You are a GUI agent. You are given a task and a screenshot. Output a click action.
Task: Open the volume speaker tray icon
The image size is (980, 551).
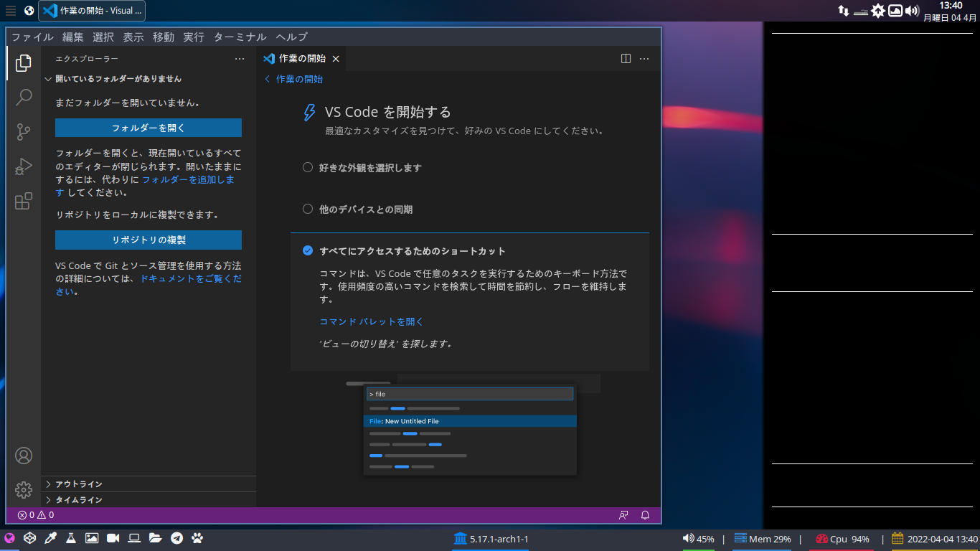pos(912,11)
